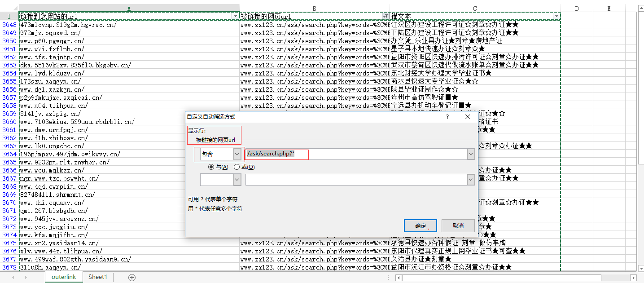Select the 与(A) radio option
Screen dimensions: 644x283
pos(211,167)
